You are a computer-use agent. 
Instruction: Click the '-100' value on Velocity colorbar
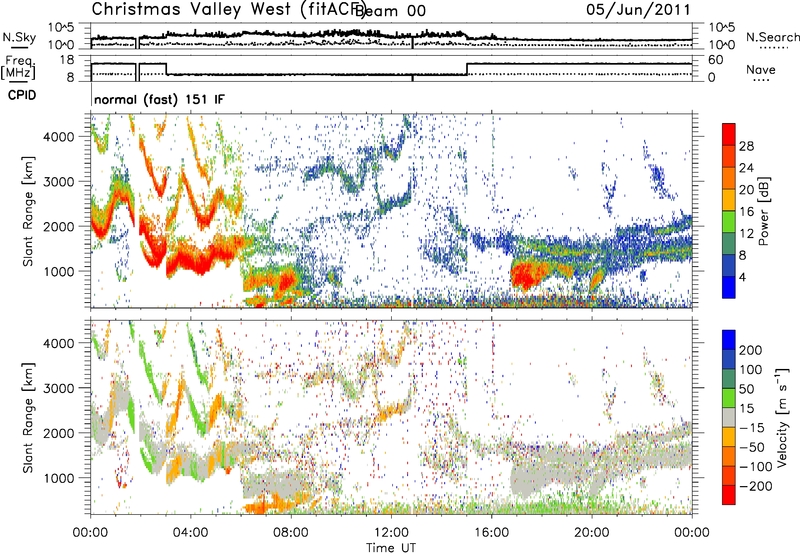click(x=756, y=467)
